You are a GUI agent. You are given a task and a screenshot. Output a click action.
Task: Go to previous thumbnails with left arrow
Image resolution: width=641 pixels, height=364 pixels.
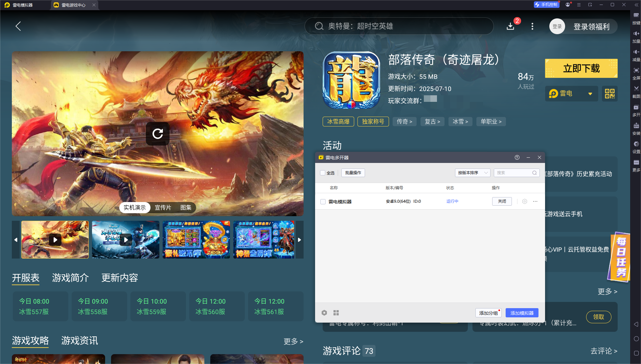(x=16, y=240)
